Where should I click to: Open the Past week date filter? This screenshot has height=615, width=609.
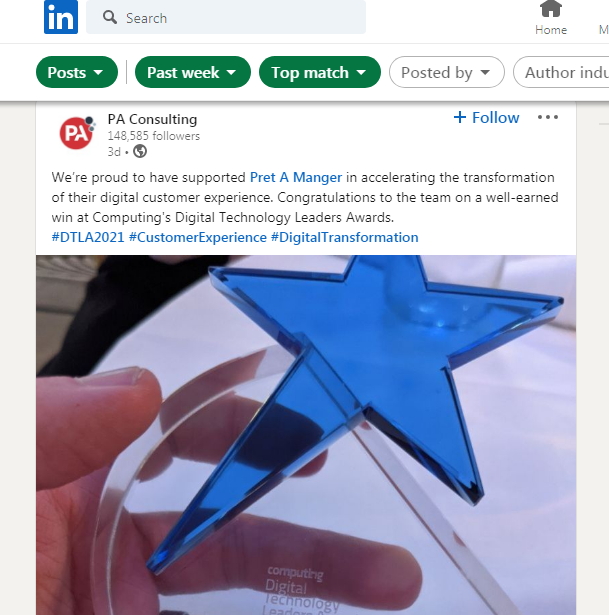point(193,72)
